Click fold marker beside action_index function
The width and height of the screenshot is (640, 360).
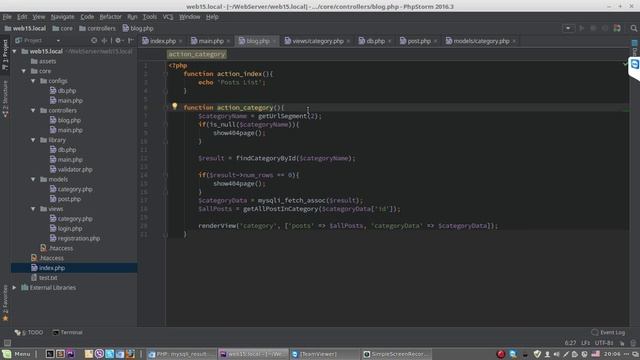coord(165,74)
